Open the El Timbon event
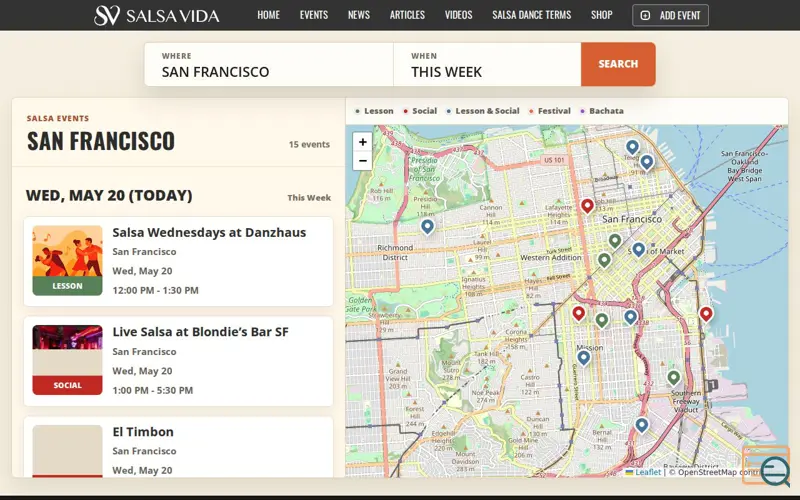This screenshot has height=500, width=800. click(143, 432)
